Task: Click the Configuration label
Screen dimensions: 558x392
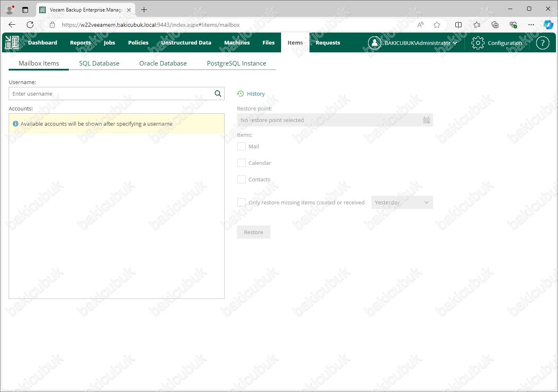Action: click(505, 43)
